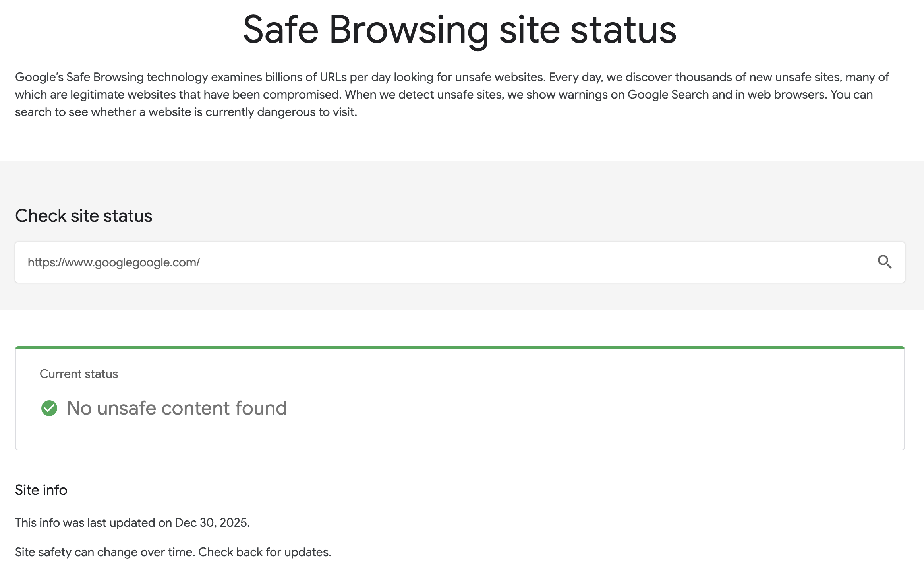The height and width of the screenshot is (574, 924).
Task: Focus the site URL input field
Action: pos(437,262)
